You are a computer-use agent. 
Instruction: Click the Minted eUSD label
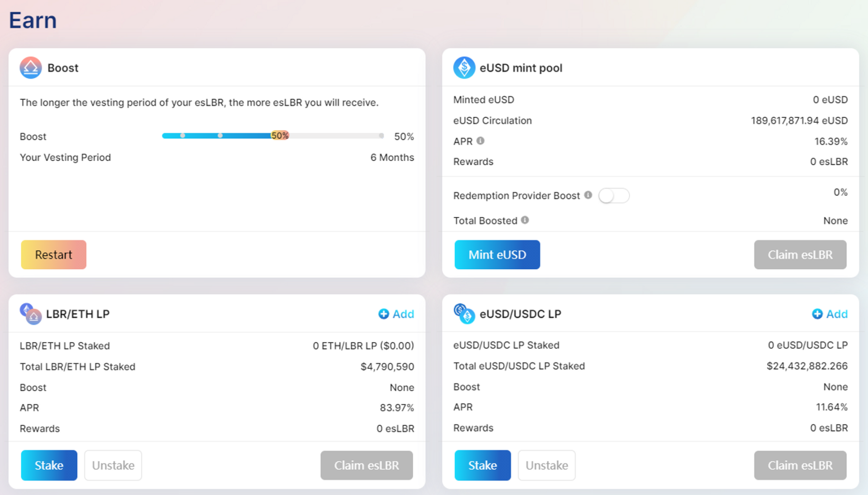pos(484,100)
